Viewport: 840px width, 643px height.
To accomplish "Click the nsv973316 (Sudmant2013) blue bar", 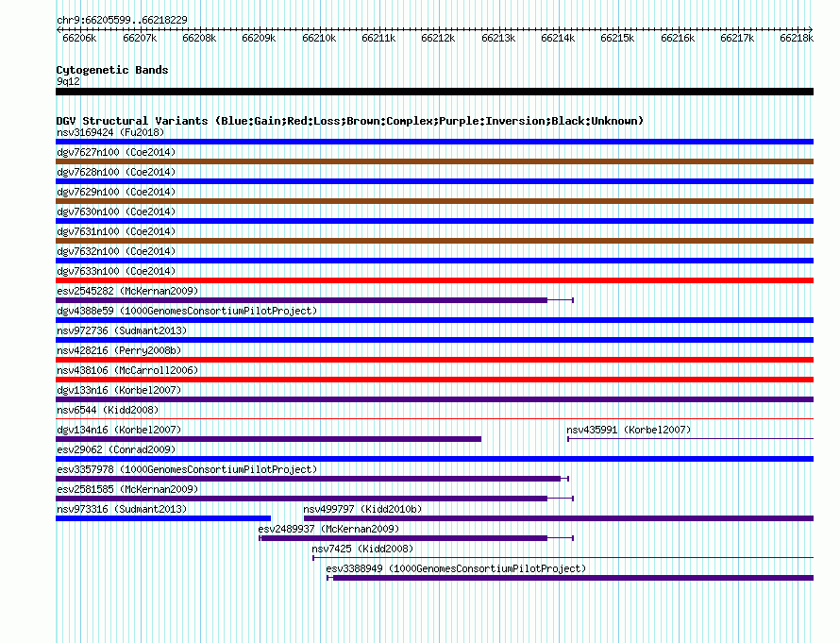I will pyautogui.click(x=163, y=518).
